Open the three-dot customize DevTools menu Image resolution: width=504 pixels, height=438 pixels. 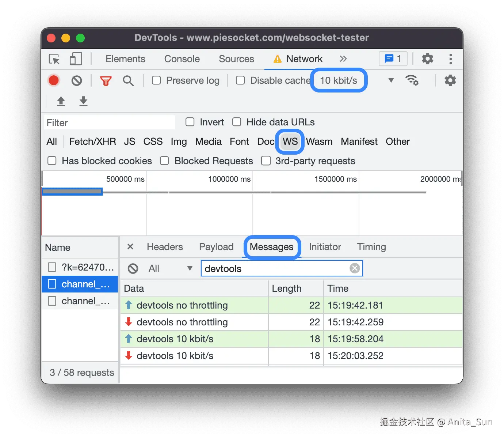point(451,59)
